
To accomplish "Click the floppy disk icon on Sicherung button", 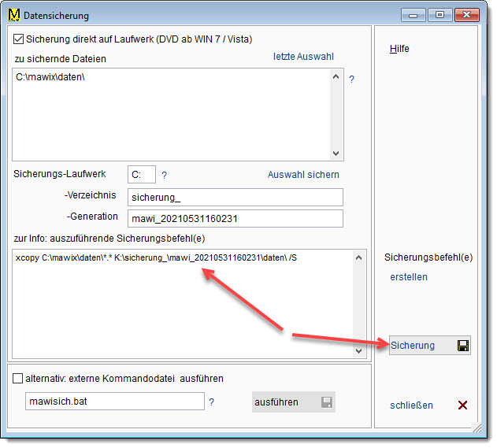I will [x=463, y=346].
